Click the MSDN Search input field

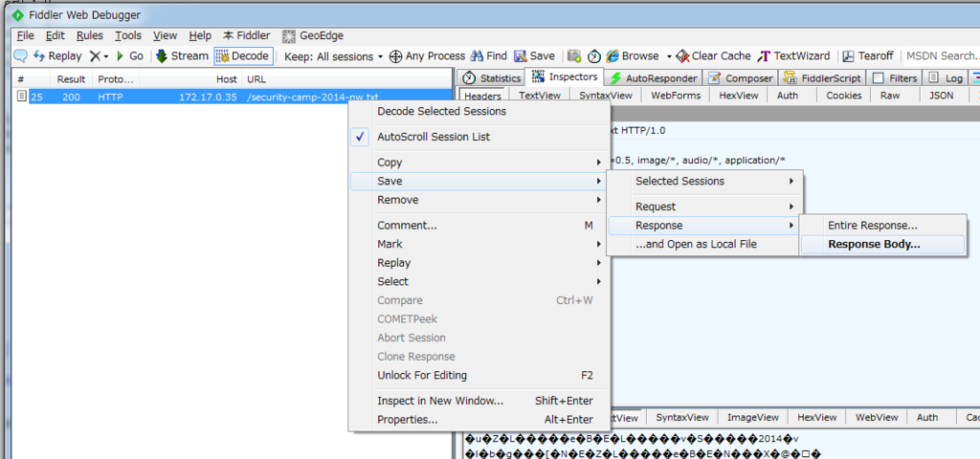(x=942, y=56)
